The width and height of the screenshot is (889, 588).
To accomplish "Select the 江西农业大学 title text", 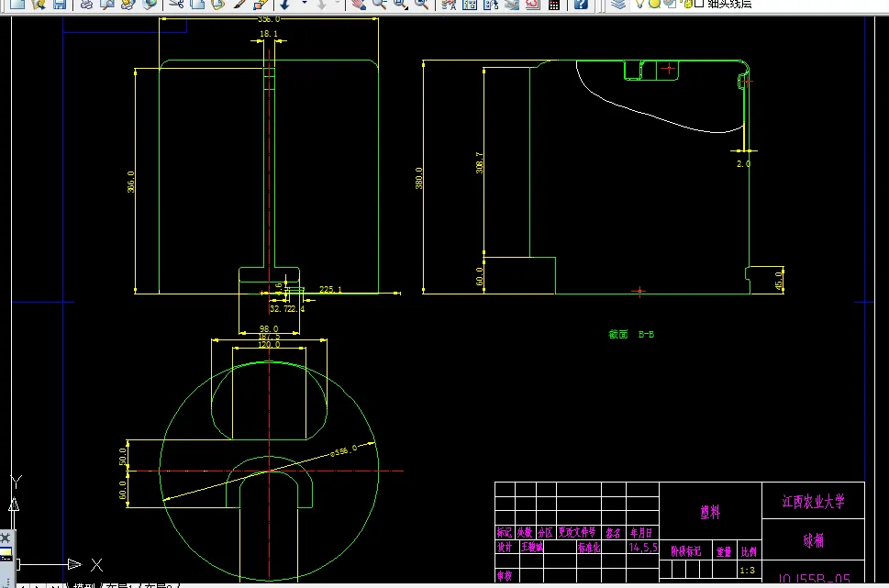I will pos(813,501).
